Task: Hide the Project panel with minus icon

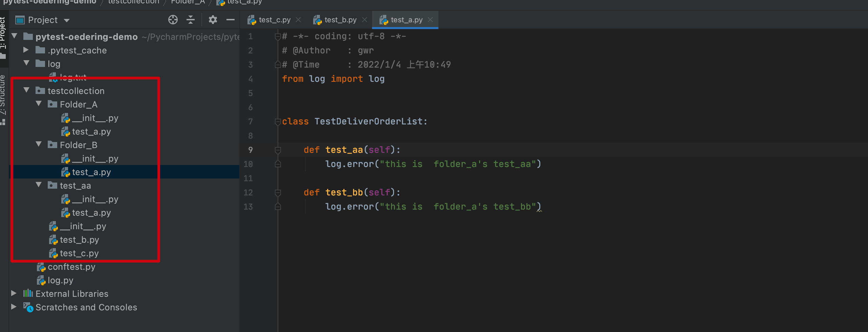Action: point(231,20)
